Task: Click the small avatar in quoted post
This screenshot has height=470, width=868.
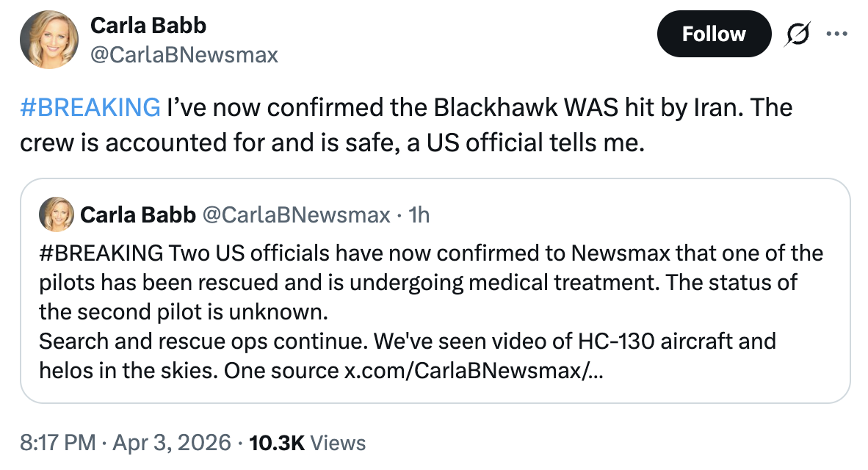Action: (57, 214)
